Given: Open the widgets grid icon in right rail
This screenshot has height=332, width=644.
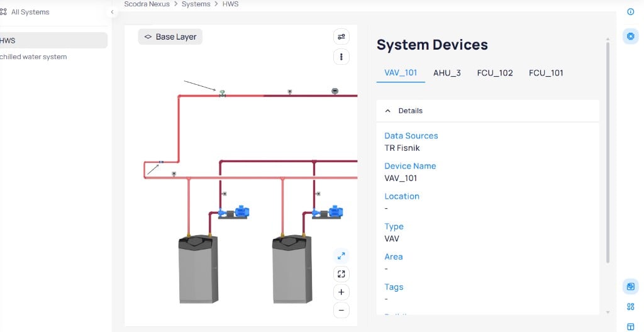Looking at the screenshot, I should pyautogui.click(x=630, y=306).
